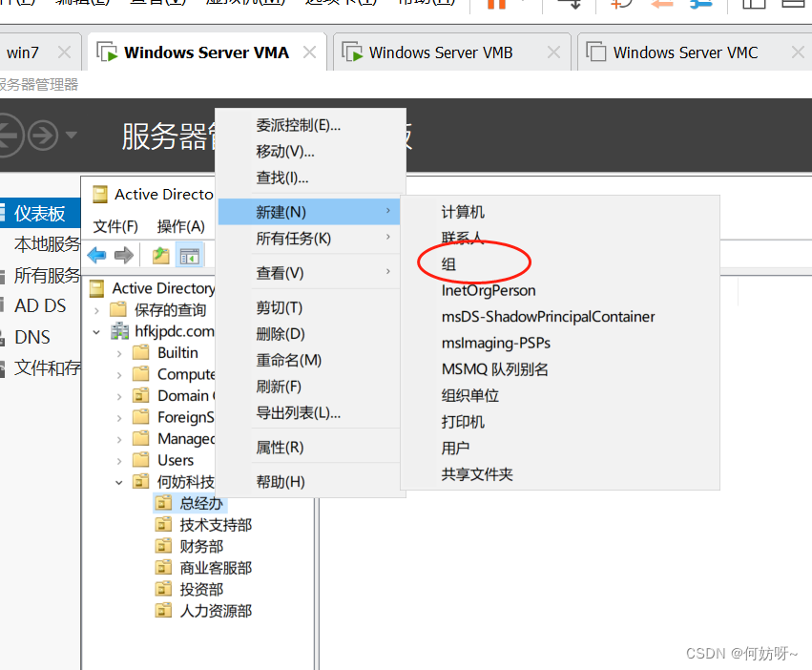Viewport: 812px width, 670px height.
Task: Expand the Domain Controllers node
Action: tap(119, 397)
